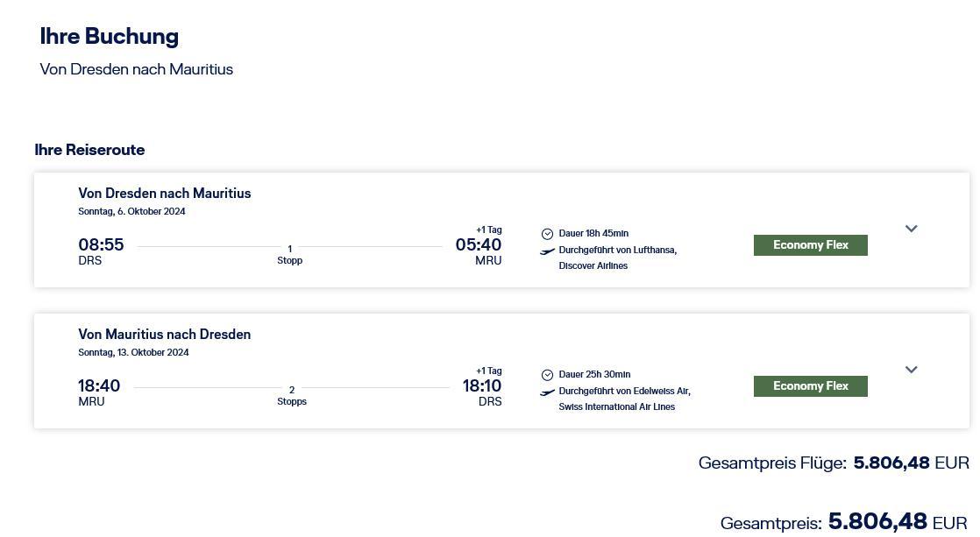Click the final Gesamtpreis total 5.806,48 EUR
This screenshot has width=980, height=537.
898,522
